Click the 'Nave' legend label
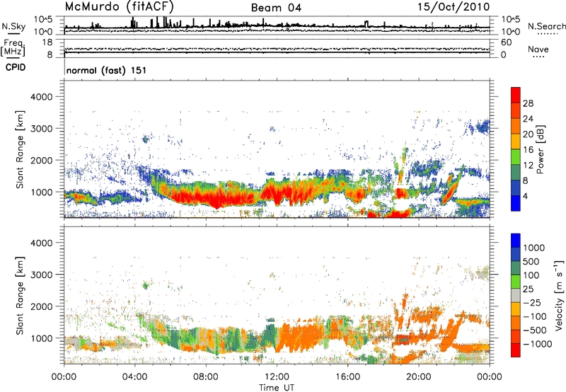 538,49
